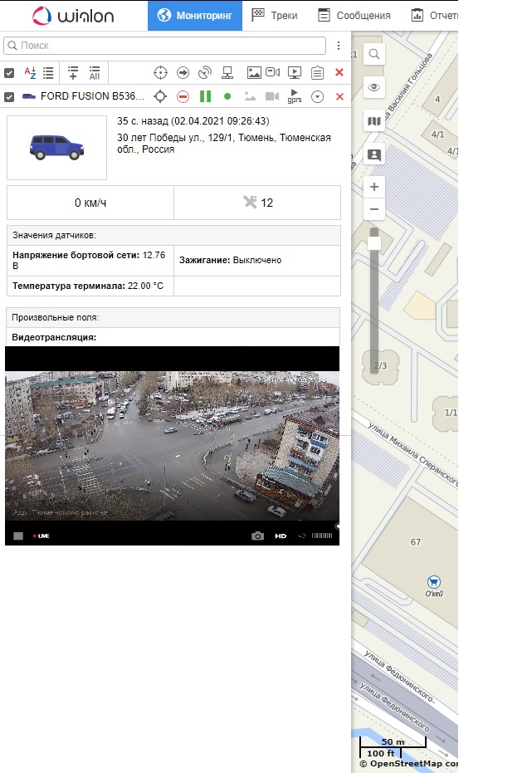
Task: Click the map zoom slider handle
Action: click(x=374, y=242)
